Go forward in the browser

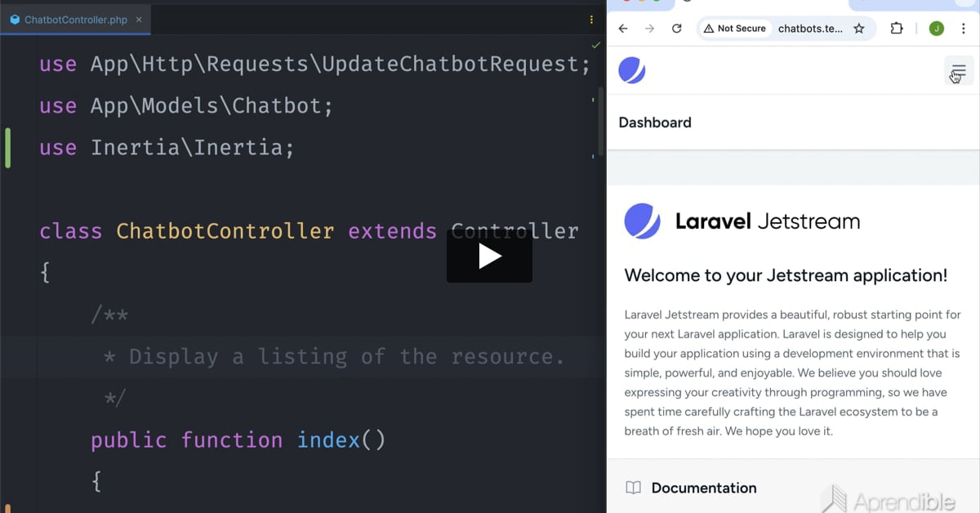point(650,29)
